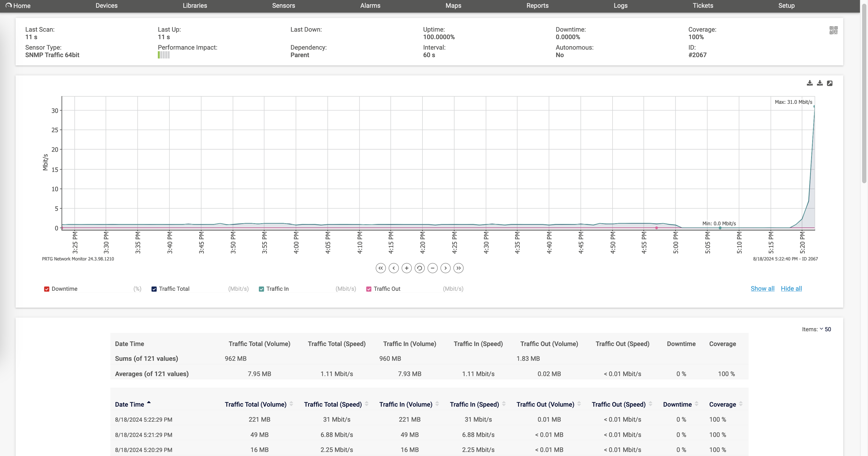868x456 pixels.
Task: Jump graph far forward with double-right arrows
Action: tap(458, 268)
